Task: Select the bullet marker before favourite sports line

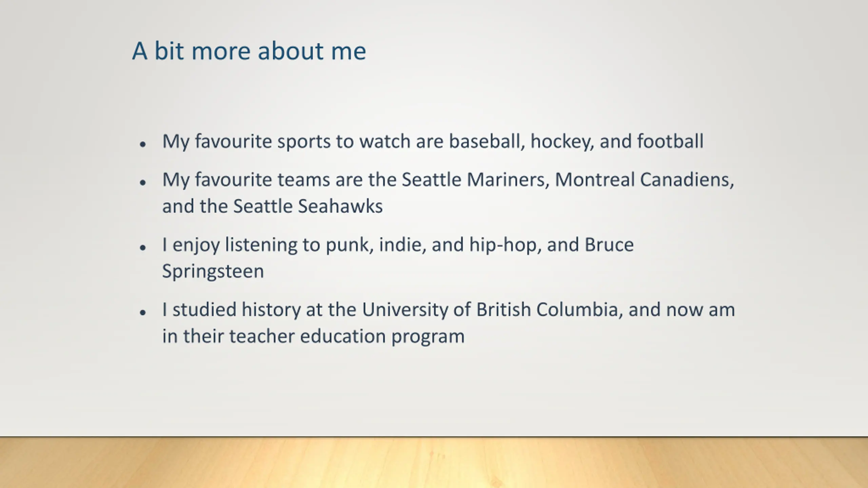Action: tap(143, 144)
